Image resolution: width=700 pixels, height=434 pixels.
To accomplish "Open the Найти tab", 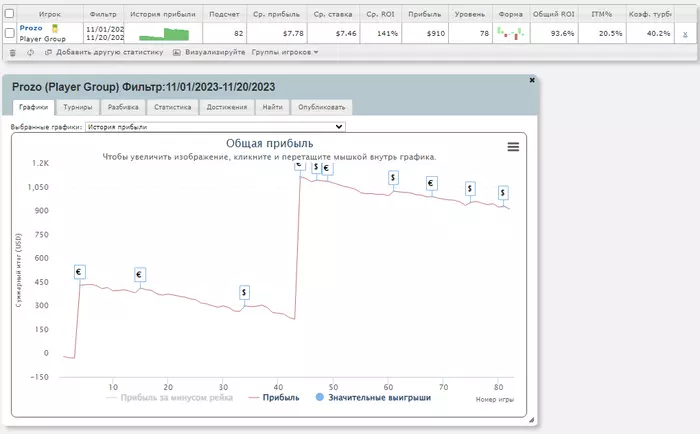I will 272,107.
